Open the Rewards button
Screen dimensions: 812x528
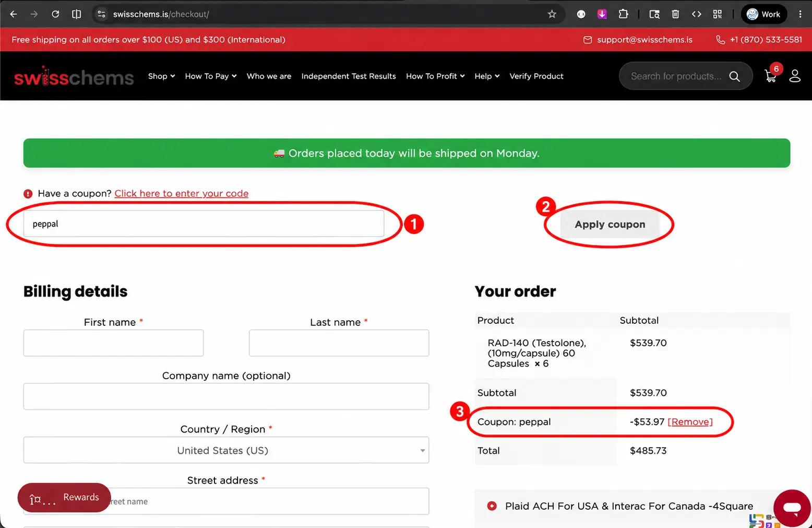coord(64,498)
